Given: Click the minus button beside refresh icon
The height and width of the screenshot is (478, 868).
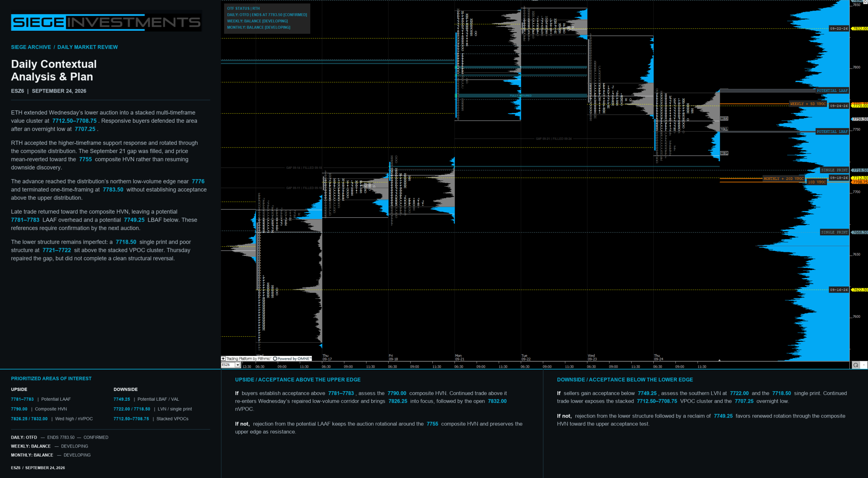Looking at the screenshot, I should tap(864, 365).
